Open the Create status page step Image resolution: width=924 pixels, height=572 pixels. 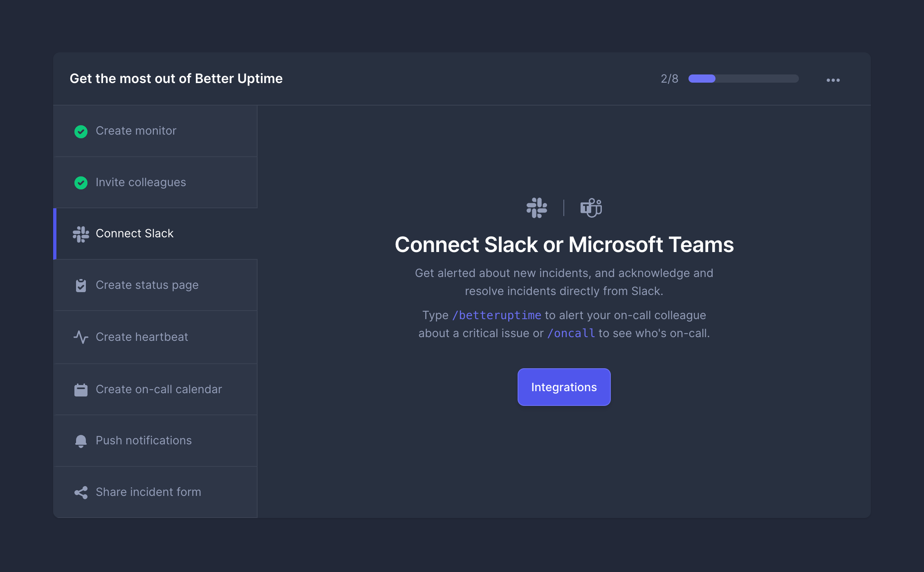pyautogui.click(x=147, y=285)
